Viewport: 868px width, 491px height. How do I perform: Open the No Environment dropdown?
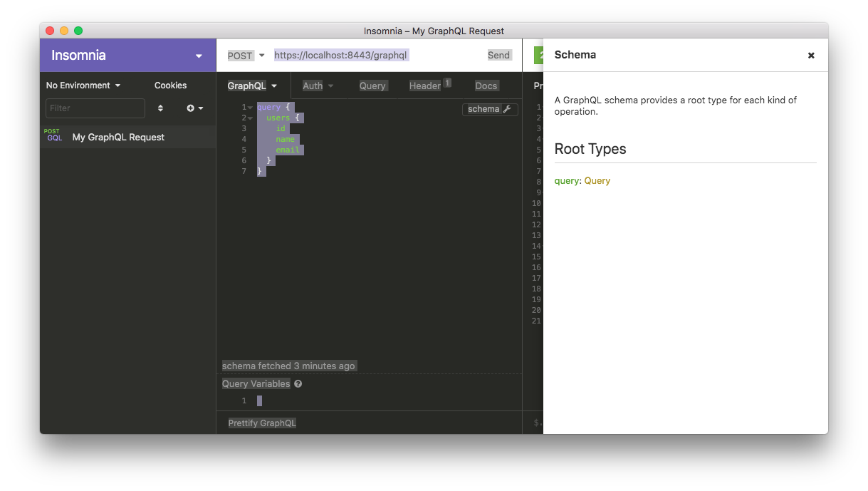click(83, 86)
